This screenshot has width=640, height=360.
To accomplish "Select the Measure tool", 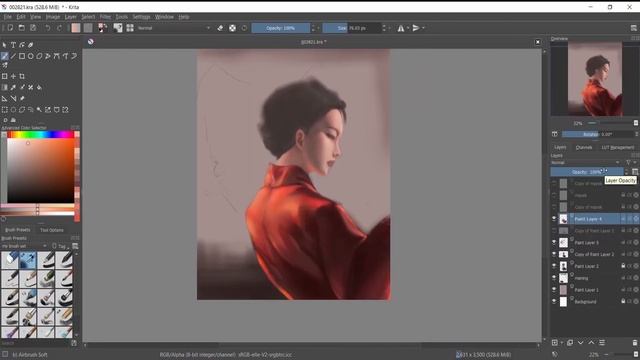I will 13,98.
